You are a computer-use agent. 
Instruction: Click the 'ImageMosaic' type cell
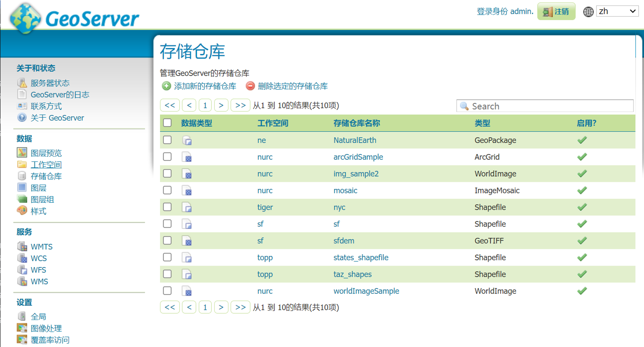(x=497, y=190)
